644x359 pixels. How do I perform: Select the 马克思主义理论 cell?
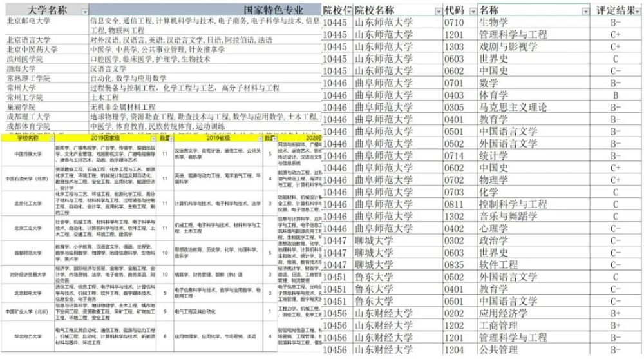click(533, 107)
